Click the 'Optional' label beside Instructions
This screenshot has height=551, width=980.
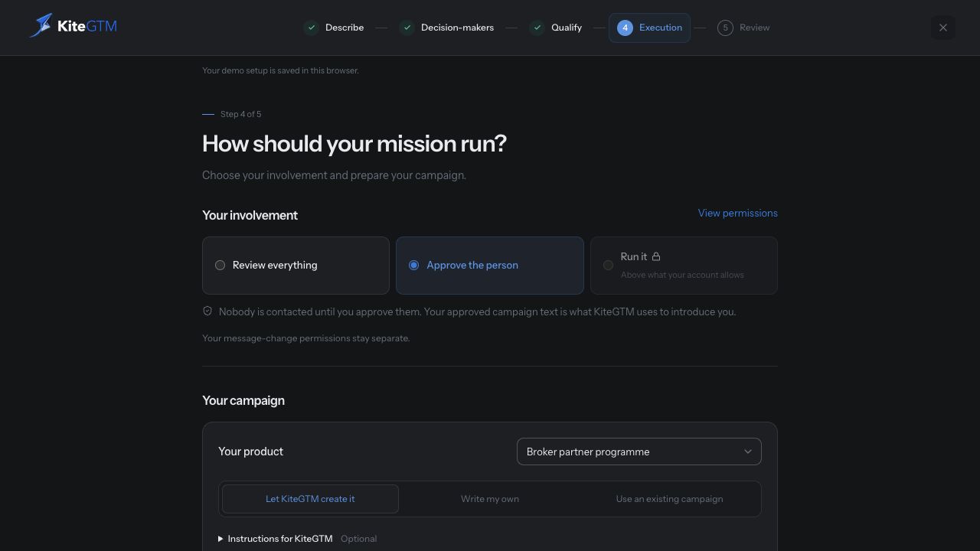pos(358,539)
